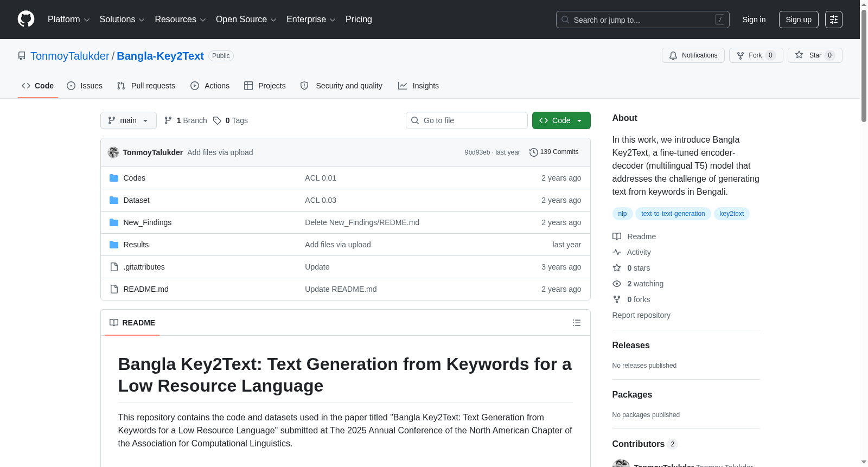Image resolution: width=868 pixels, height=467 pixels.
Task: Open the 'Delete New_Findings/REDME.md' commit message
Action: coord(362,222)
